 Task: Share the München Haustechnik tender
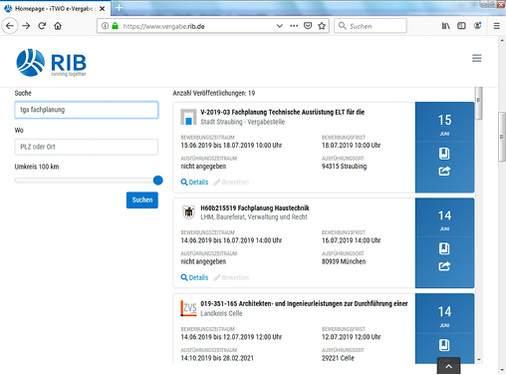coord(444,266)
